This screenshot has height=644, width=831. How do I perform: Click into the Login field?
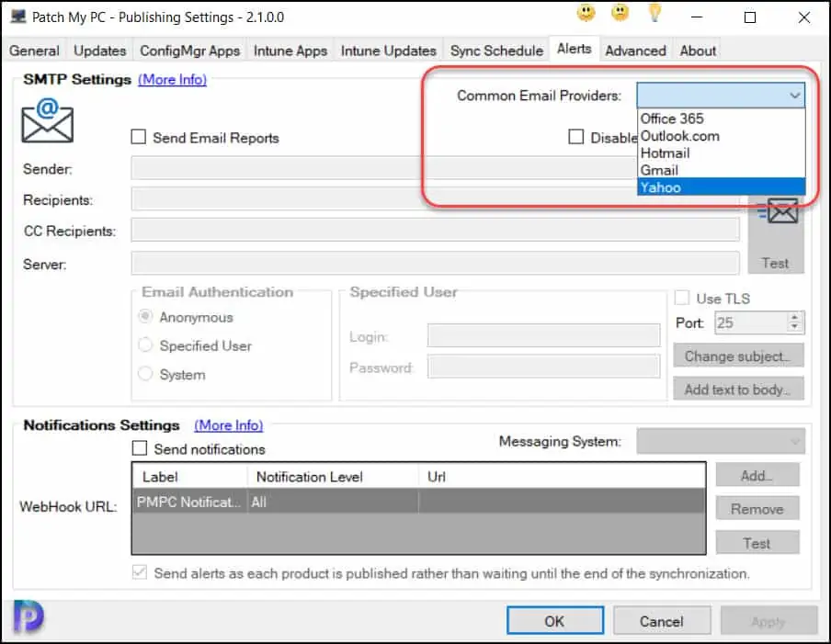coord(544,335)
